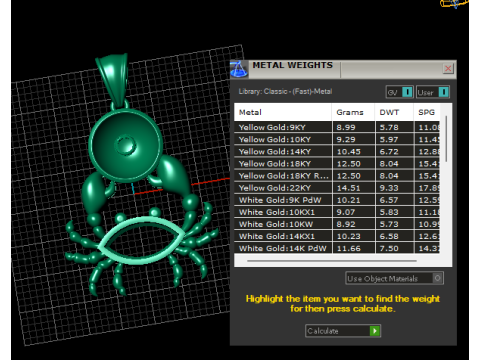480x360 pixels.
Task: Click the Calculate button
Action: point(343,331)
